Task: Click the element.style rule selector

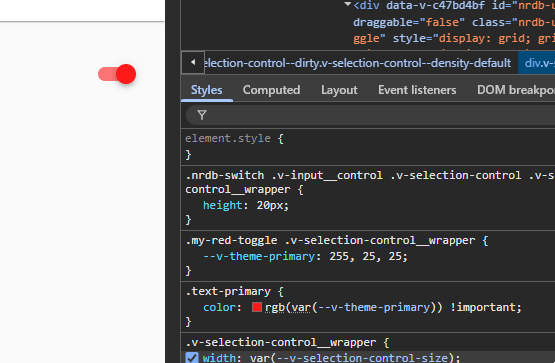Action: click(x=228, y=138)
